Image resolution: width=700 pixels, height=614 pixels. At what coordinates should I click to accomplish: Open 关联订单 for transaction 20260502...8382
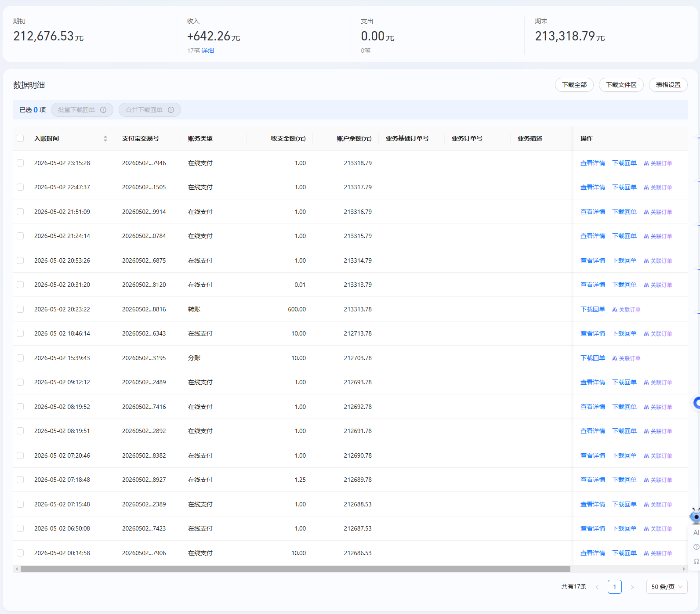pos(658,456)
